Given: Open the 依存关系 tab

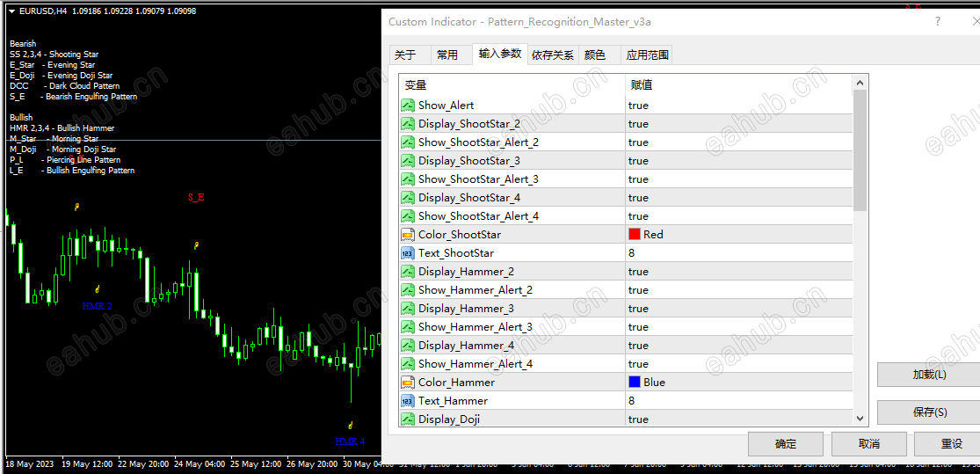Looking at the screenshot, I should point(553,55).
